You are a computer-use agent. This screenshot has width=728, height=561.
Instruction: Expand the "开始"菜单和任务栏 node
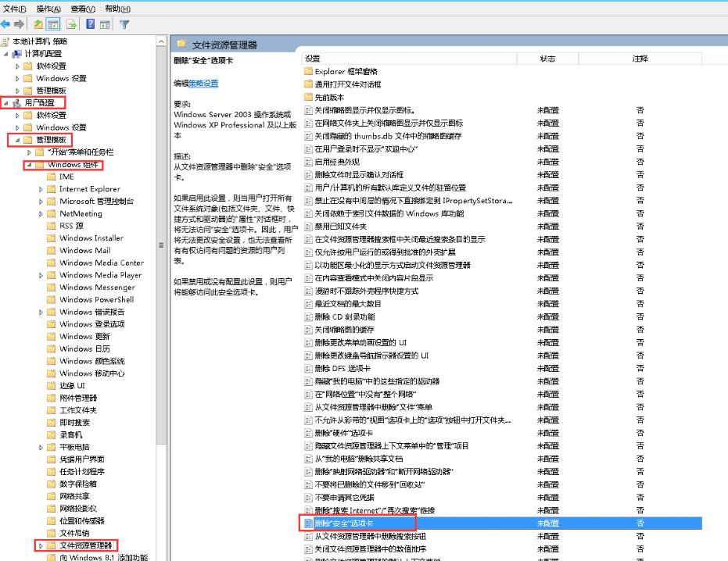coord(29,152)
